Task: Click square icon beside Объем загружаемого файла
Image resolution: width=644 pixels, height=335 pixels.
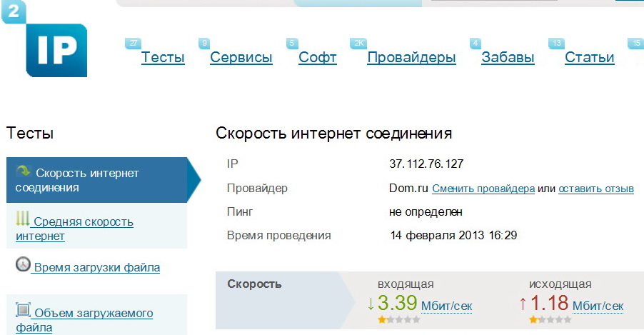Action: pos(23,309)
